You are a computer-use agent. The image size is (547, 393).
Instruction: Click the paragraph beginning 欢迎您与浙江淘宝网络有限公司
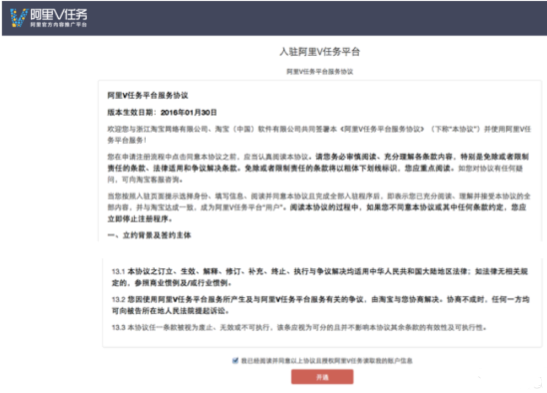coord(319,135)
